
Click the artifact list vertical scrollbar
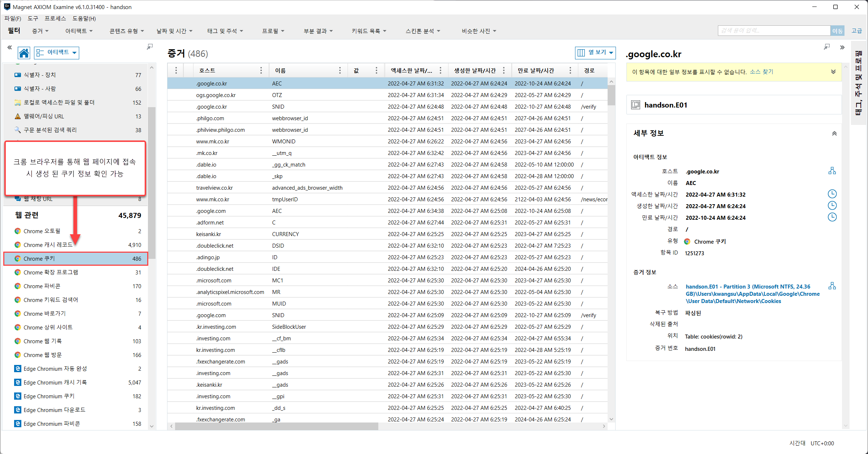tap(152, 183)
